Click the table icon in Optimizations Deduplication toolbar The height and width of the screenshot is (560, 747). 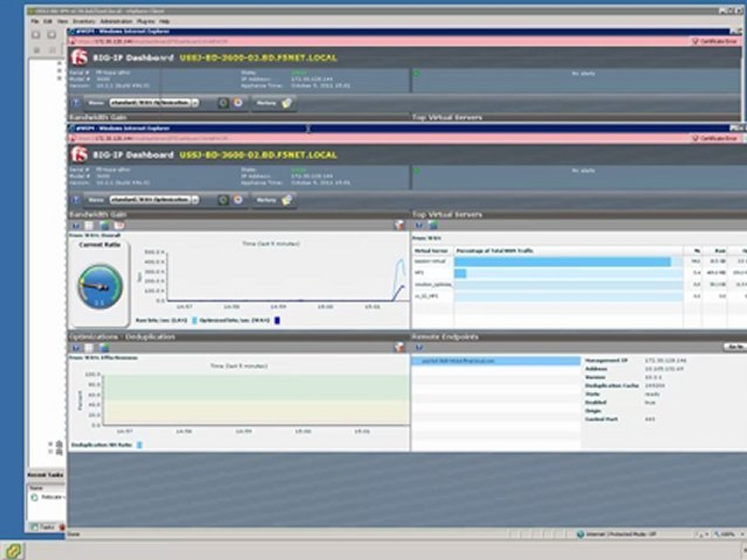90,348
